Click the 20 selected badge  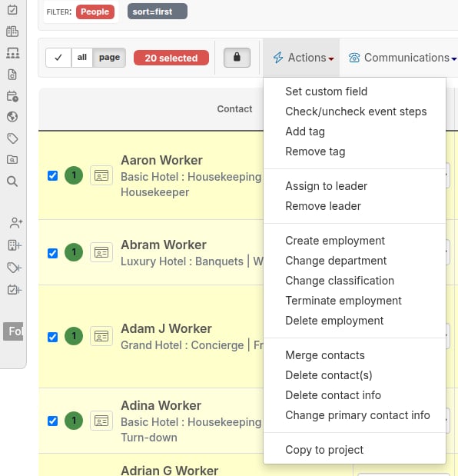coord(171,58)
